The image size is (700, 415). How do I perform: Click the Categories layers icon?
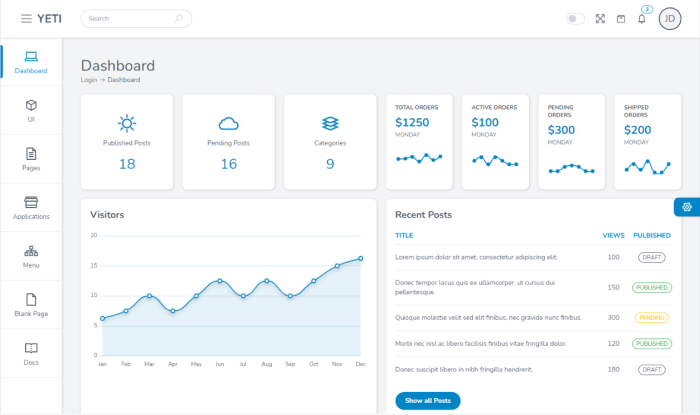click(x=330, y=124)
